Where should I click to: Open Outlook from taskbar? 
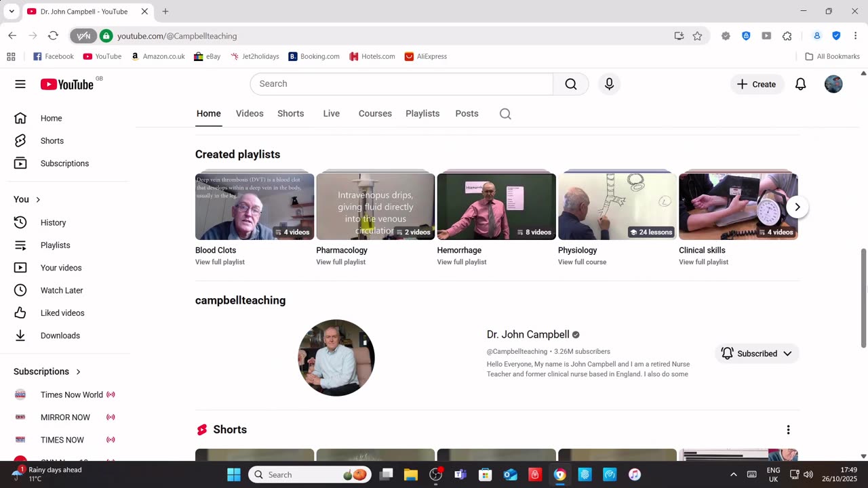[511, 474]
